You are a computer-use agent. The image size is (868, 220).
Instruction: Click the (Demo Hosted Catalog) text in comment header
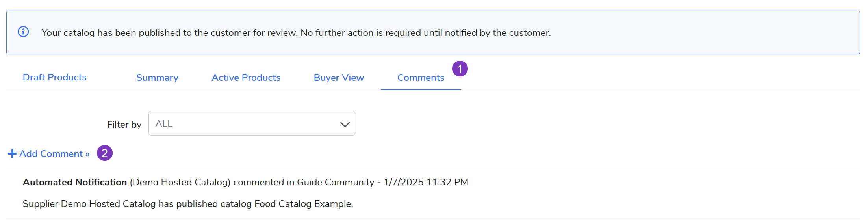[180, 182]
